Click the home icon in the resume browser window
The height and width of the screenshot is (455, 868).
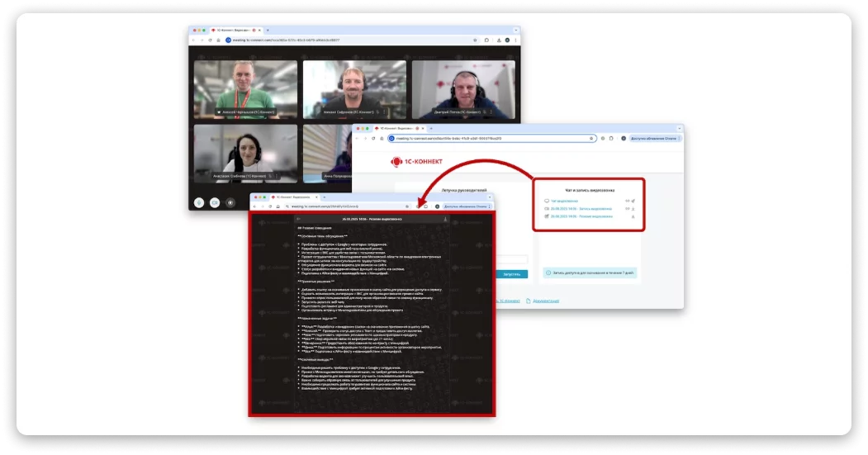point(277,206)
